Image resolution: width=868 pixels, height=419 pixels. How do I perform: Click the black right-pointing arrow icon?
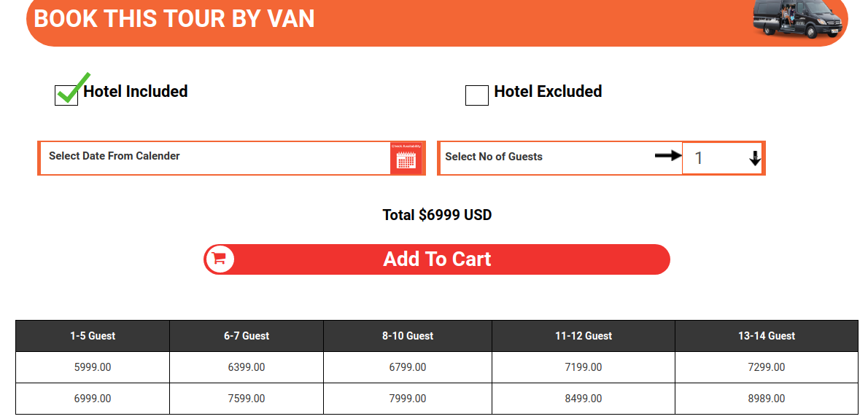click(x=667, y=155)
